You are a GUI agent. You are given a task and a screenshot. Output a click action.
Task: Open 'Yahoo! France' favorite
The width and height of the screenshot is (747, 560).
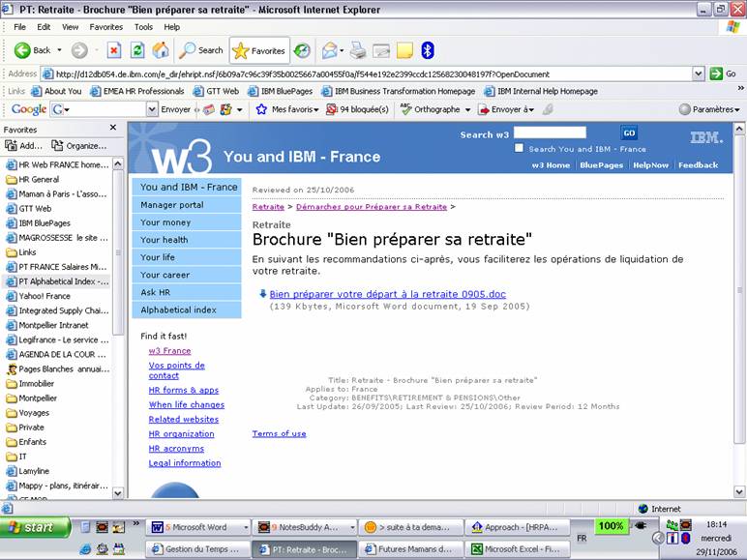pos(38,296)
